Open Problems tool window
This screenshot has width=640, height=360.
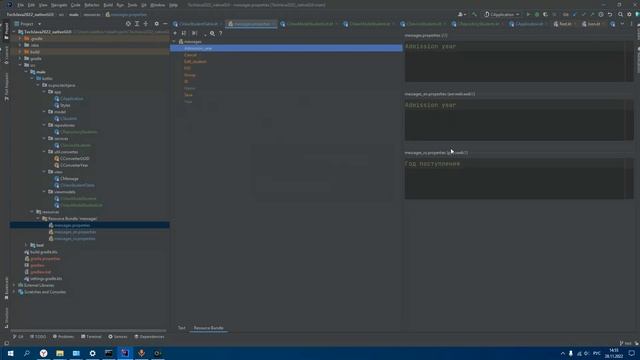coord(63,337)
